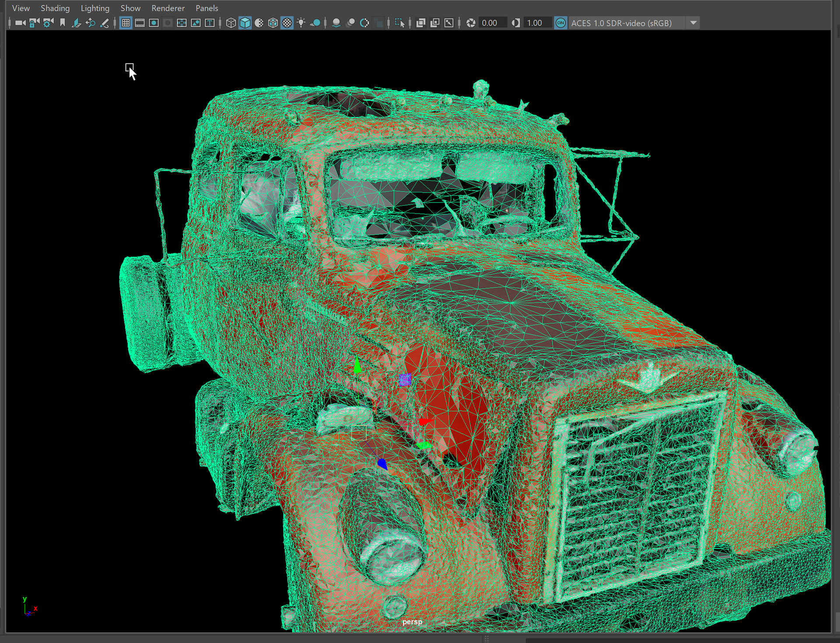Click the Bookmarks icon in panel toolbar

tap(63, 23)
